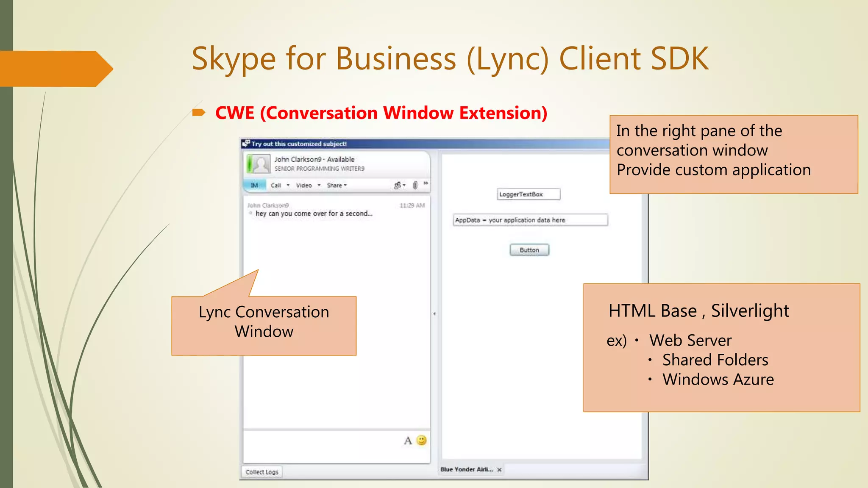Open the Video dropdown arrow

coord(319,185)
